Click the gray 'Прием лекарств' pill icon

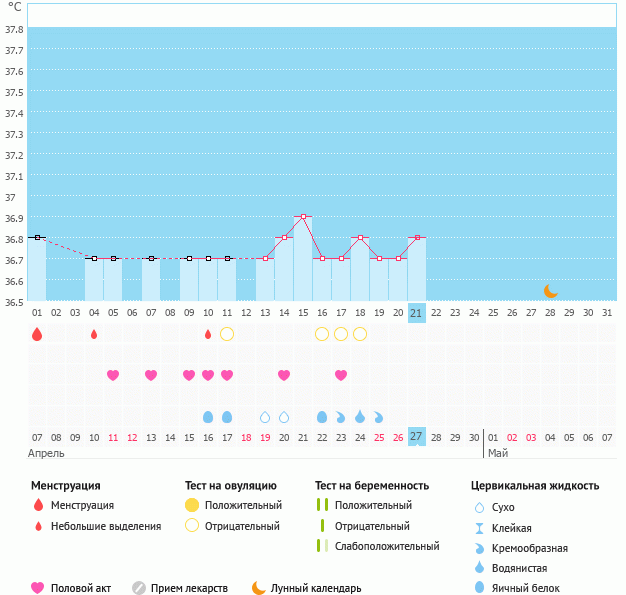(x=139, y=588)
